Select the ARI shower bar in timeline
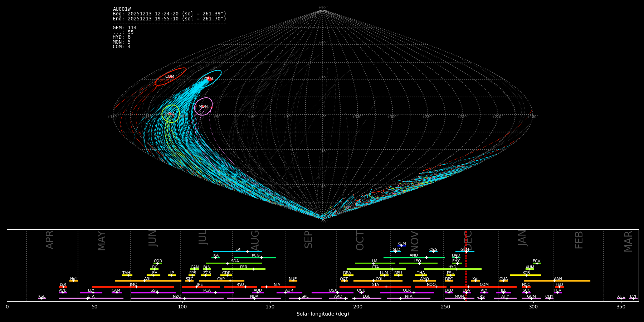 coord(148,281)
